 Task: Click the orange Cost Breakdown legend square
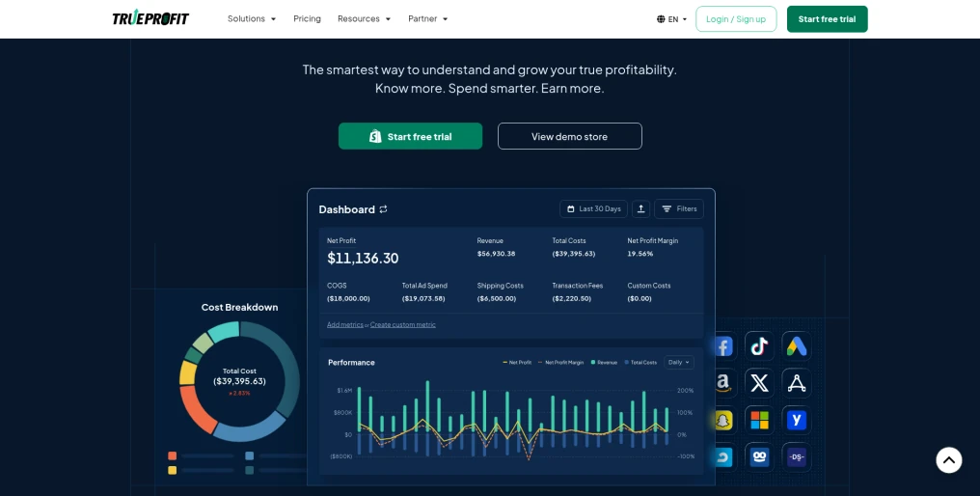click(x=172, y=456)
